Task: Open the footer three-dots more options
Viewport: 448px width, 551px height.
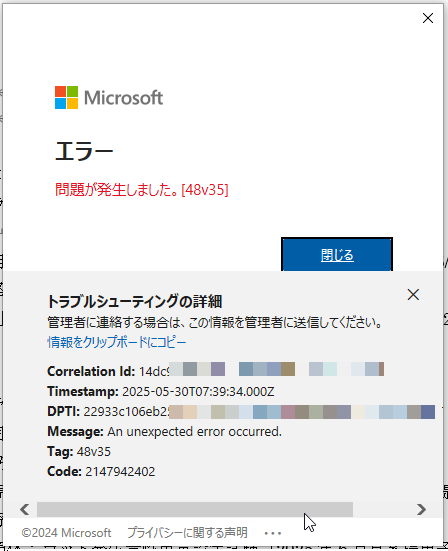Action: 273,533
